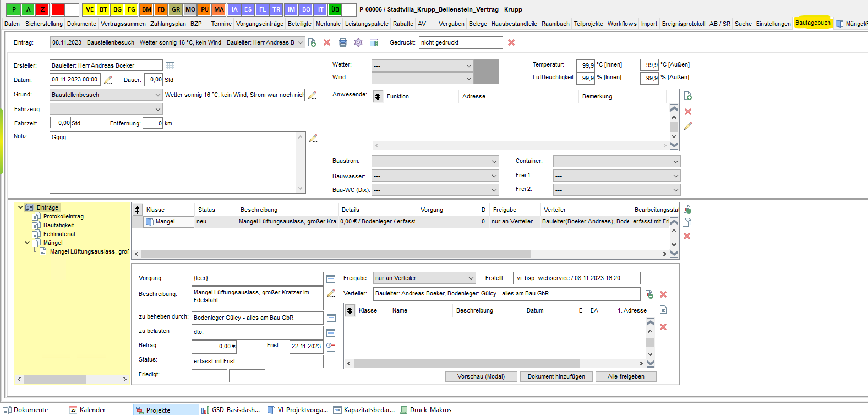Click red Z status box
The image size is (868, 416).
pos(43,9)
